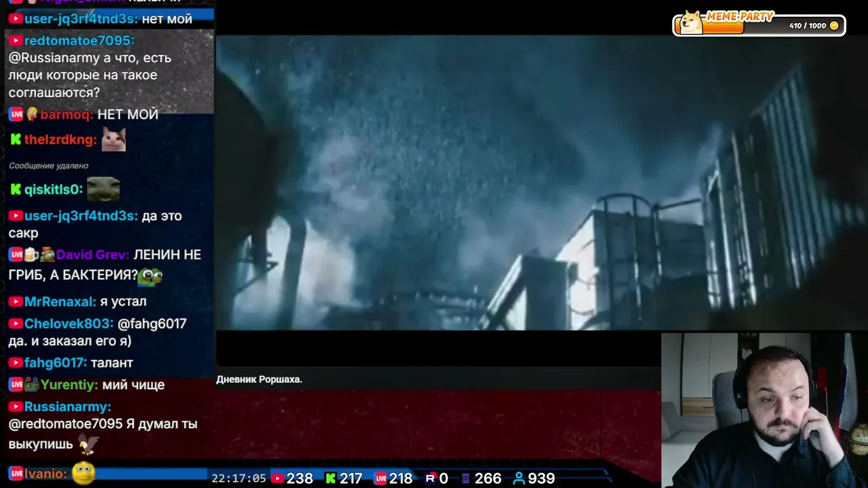
Task: Open redtomatoe7095's username in chat
Action: click(x=79, y=41)
